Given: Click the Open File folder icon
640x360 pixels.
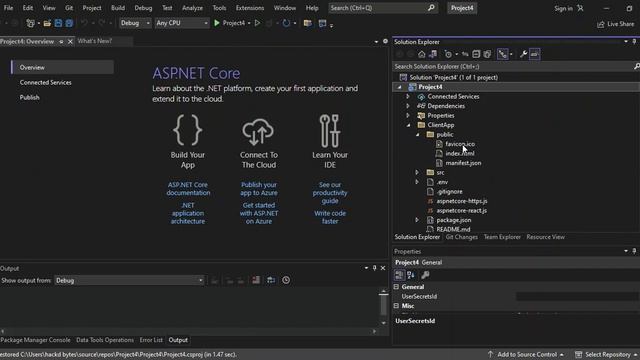Looking at the screenshot, I should (x=47, y=23).
